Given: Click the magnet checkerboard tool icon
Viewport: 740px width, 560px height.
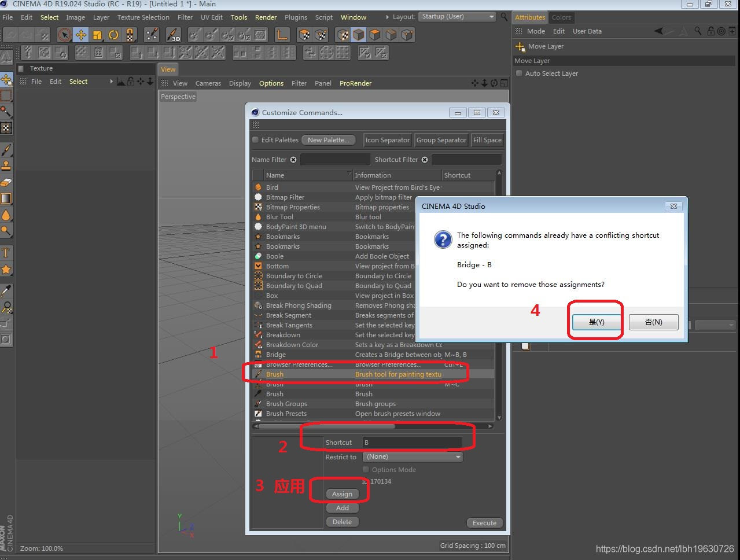Looking at the screenshot, I should point(130,35).
